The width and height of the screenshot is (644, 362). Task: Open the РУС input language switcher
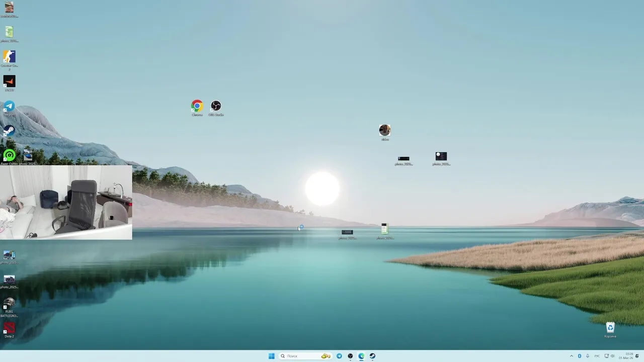tap(597, 356)
